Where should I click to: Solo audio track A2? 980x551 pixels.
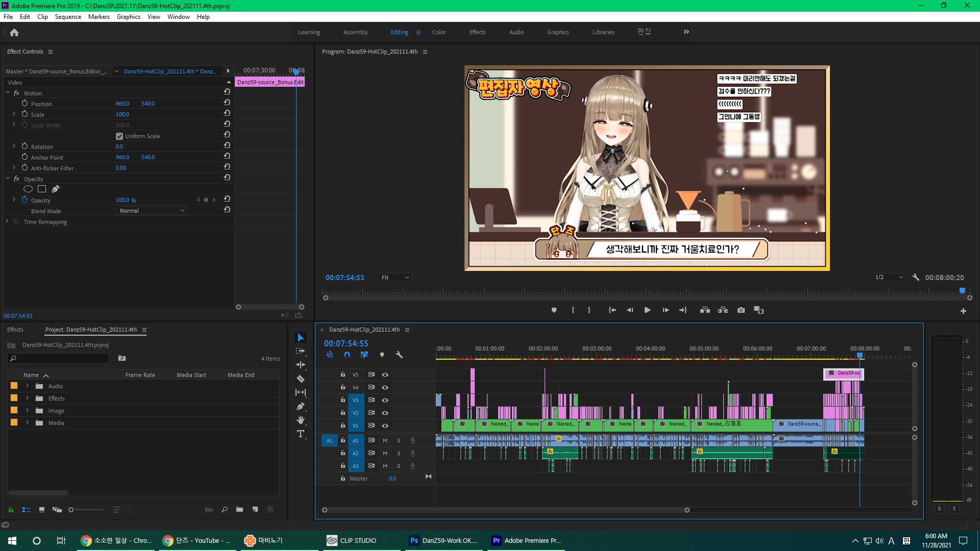pos(399,453)
